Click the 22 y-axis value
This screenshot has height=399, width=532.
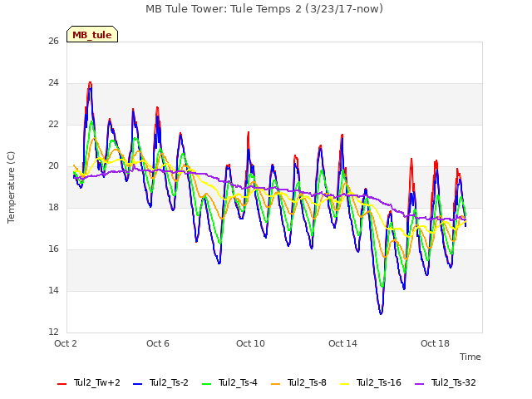pyautogui.click(x=53, y=124)
